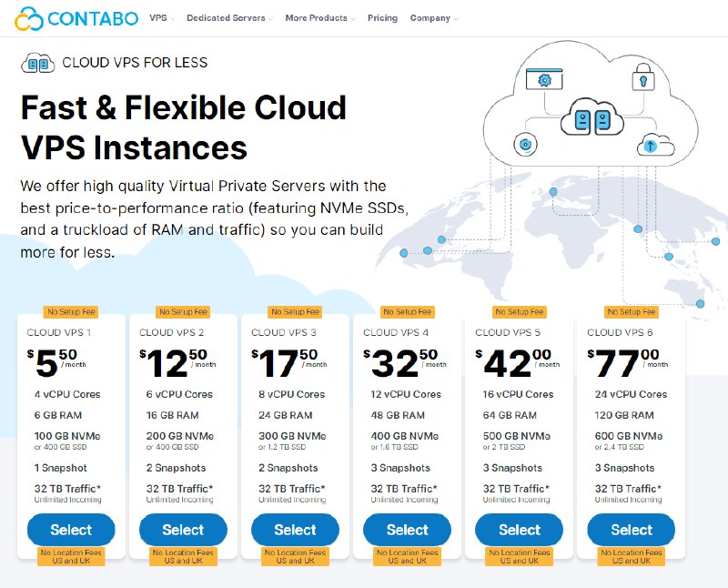Click the server cloud icon beside Cloud VPS For Less

38,63
